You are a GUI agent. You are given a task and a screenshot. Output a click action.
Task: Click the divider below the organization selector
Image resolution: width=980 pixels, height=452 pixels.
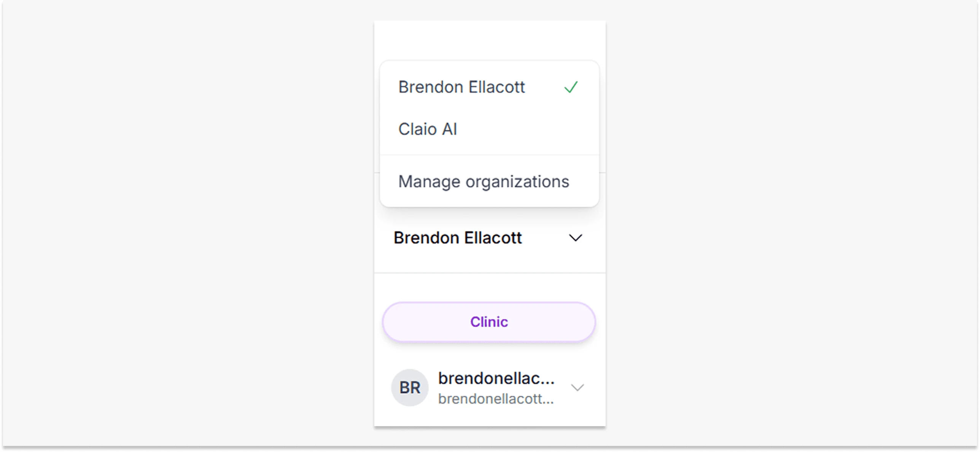490,273
